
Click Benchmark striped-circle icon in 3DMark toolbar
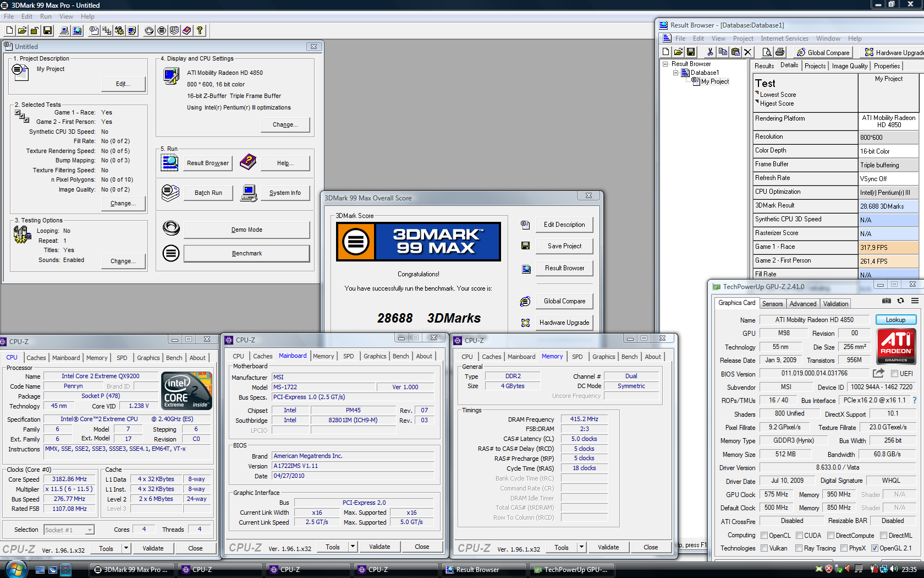162,31
